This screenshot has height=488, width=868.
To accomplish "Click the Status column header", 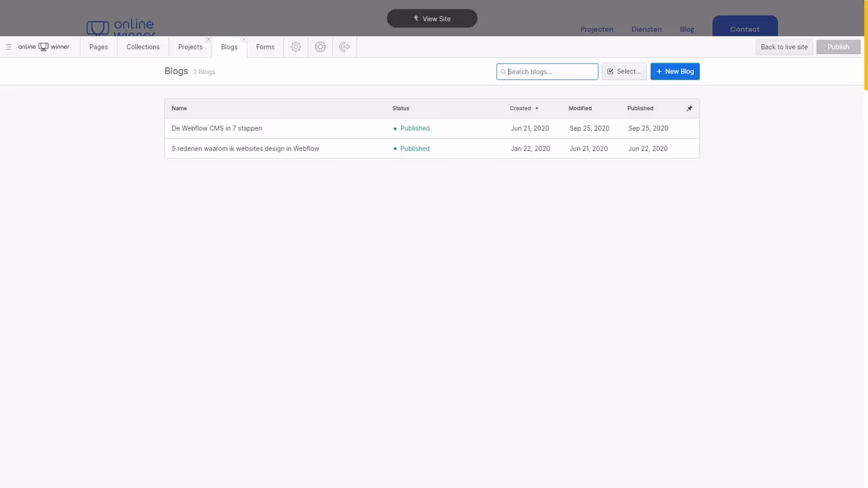I will click(400, 109).
